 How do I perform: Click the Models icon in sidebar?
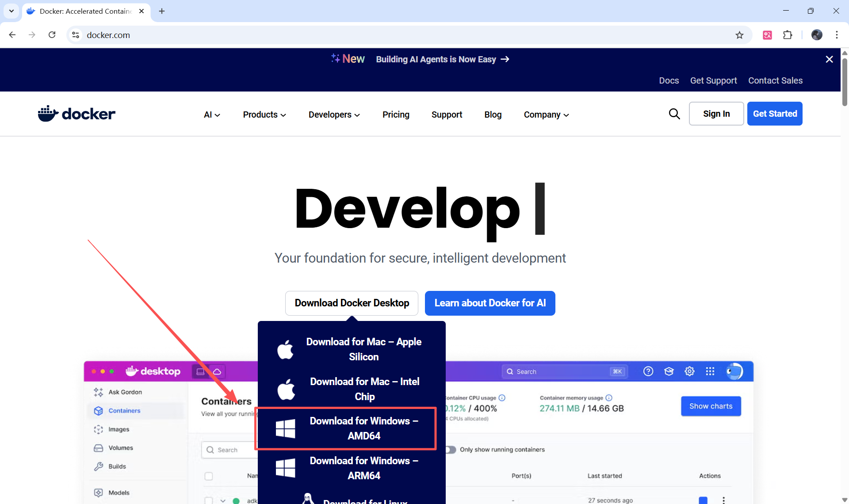[x=98, y=493]
